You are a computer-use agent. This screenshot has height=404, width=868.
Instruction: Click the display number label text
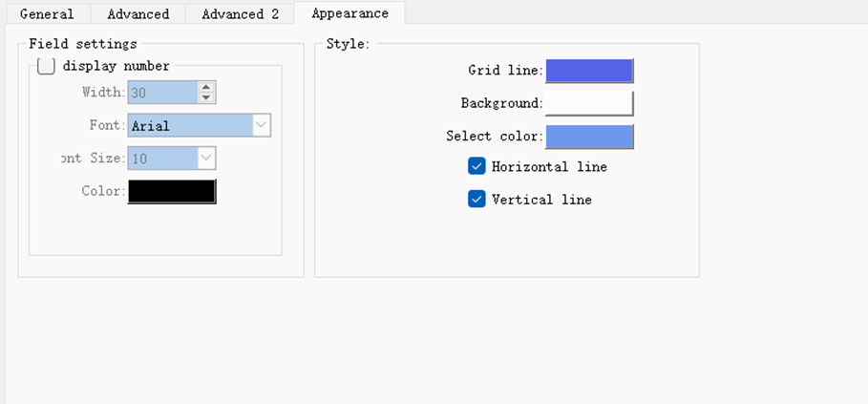click(x=116, y=66)
